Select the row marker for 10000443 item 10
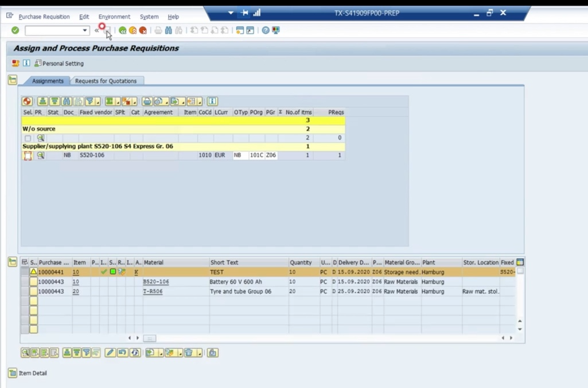 point(25,281)
